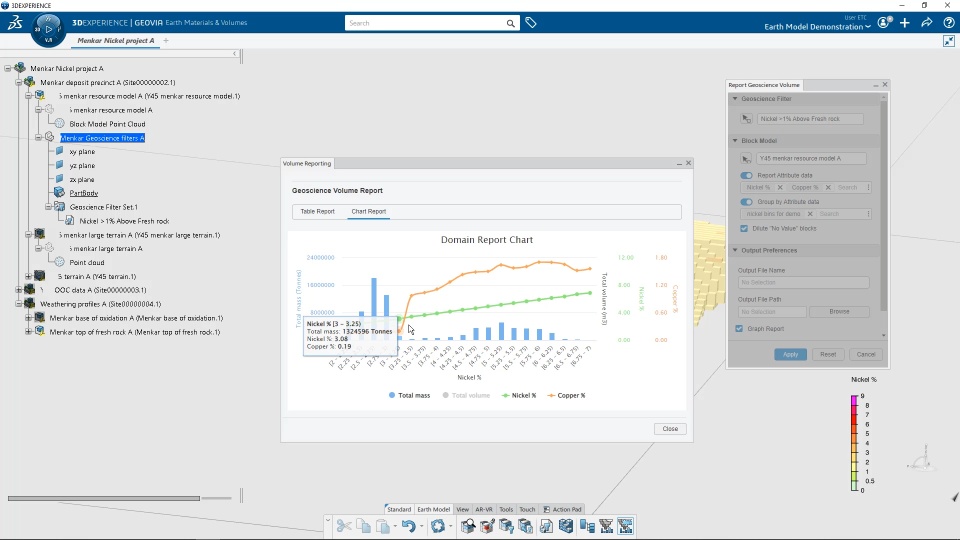Screen dimensions: 960x540
Task: Expand Menkar top of fresh rock A node
Action: point(28,332)
